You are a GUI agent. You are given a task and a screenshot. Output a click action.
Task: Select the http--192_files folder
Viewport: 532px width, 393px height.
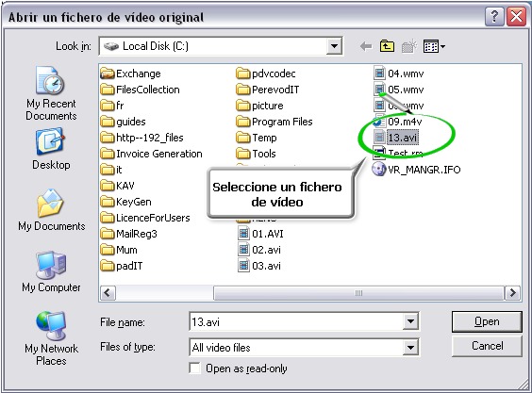point(142,138)
